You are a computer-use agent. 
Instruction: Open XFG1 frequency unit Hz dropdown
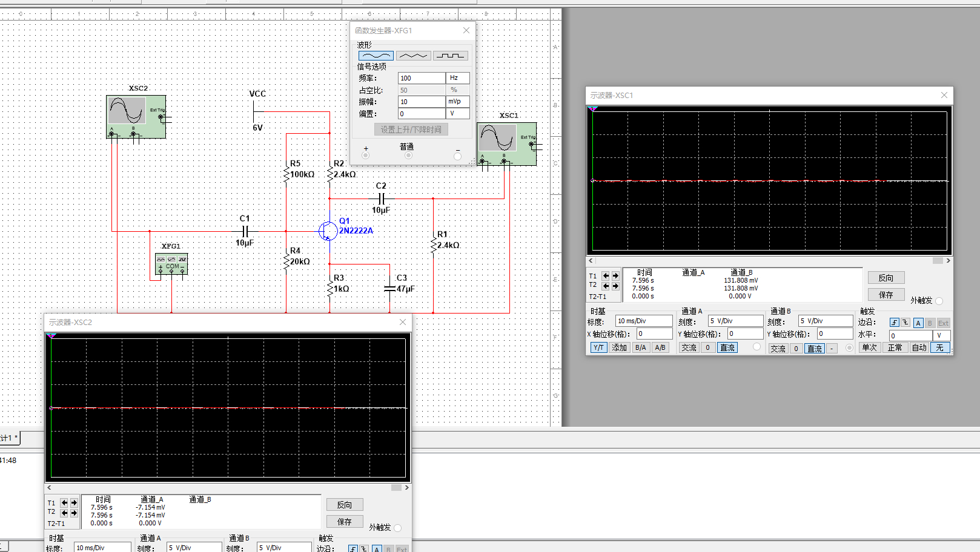click(457, 78)
